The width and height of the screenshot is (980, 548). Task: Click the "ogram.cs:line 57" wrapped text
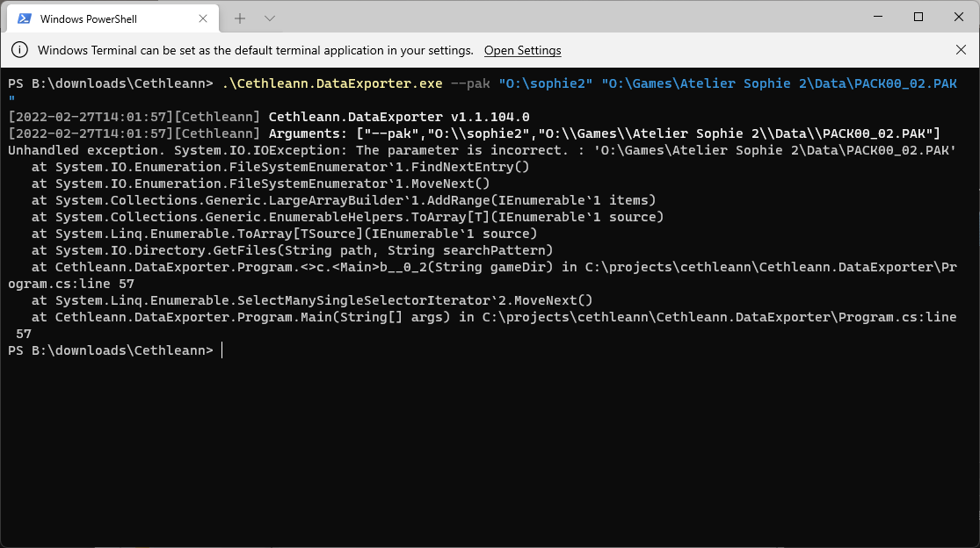71,284
